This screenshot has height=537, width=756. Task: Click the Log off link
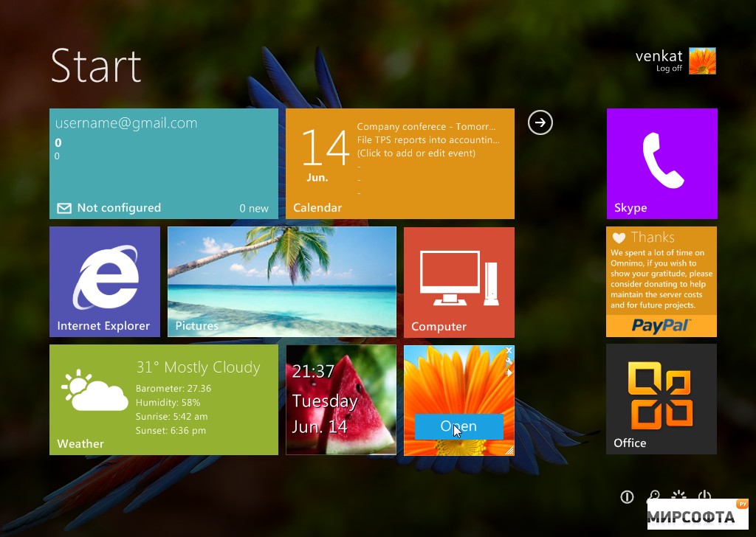[x=669, y=69]
